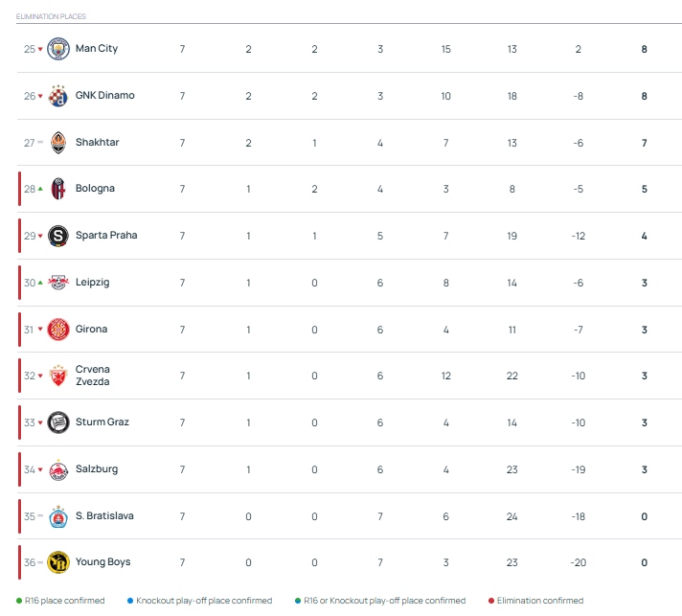682x616 pixels.
Task: Click the Young Boys YB badge
Action: pyautogui.click(x=57, y=562)
